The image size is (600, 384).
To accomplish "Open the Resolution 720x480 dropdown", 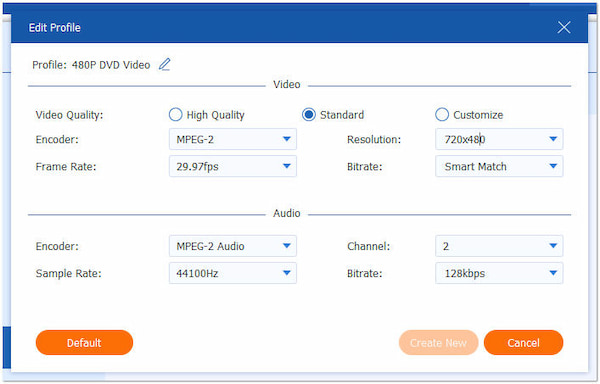I will 499,139.
